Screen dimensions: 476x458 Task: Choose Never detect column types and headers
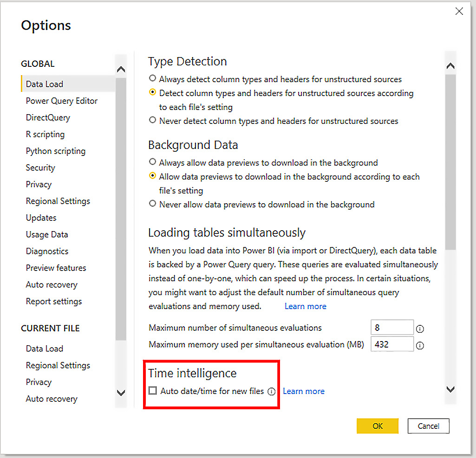(152, 121)
